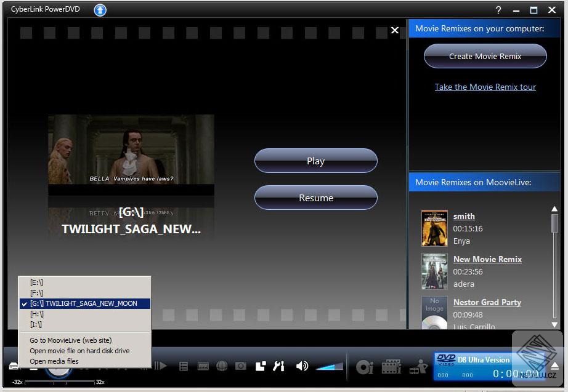This screenshot has width=568, height=392.
Task: Select drive E:\ in source list
Action: (x=37, y=282)
